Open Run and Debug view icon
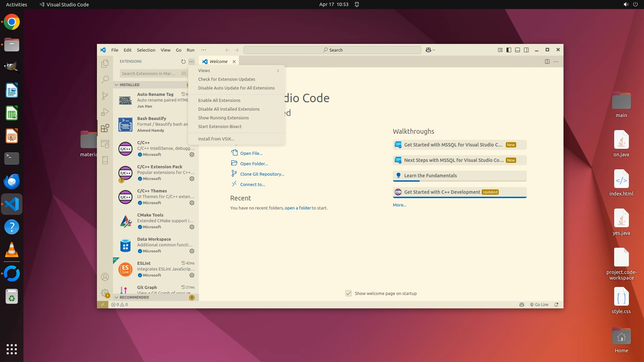 coord(105,112)
